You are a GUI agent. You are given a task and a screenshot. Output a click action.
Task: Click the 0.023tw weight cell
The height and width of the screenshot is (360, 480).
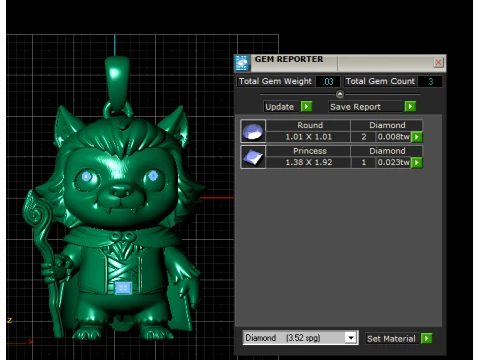click(394, 162)
